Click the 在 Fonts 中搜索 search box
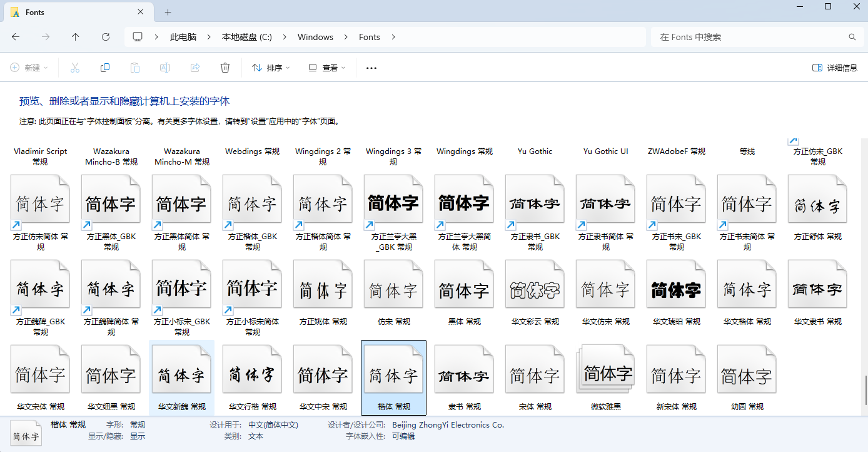This screenshot has height=452, width=868. pos(750,37)
